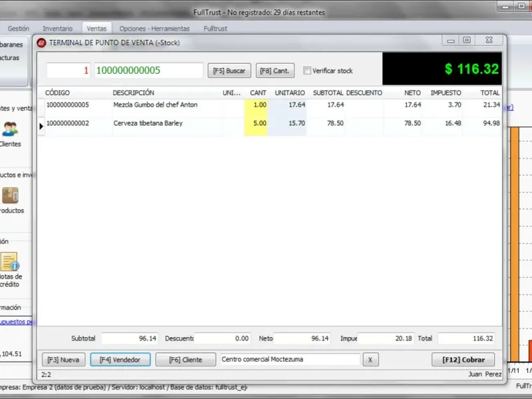Click subtotal cell 78.50 in SUBTOTAL column

coord(326,126)
